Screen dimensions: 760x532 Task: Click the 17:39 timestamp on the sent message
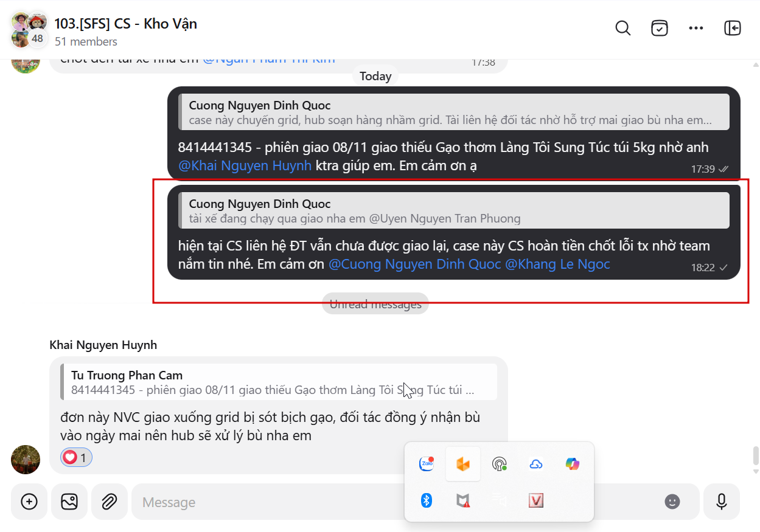[x=703, y=169]
